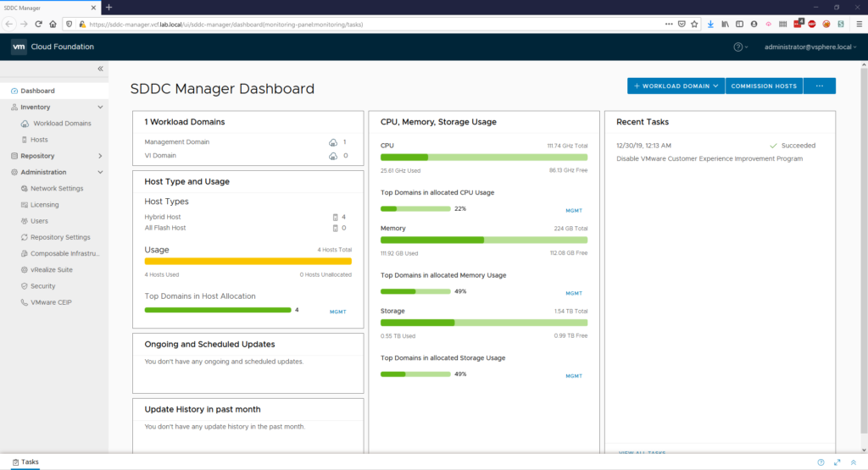Open Users page in sidebar
This screenshot has height=470, width=868.
pos(39,221)
